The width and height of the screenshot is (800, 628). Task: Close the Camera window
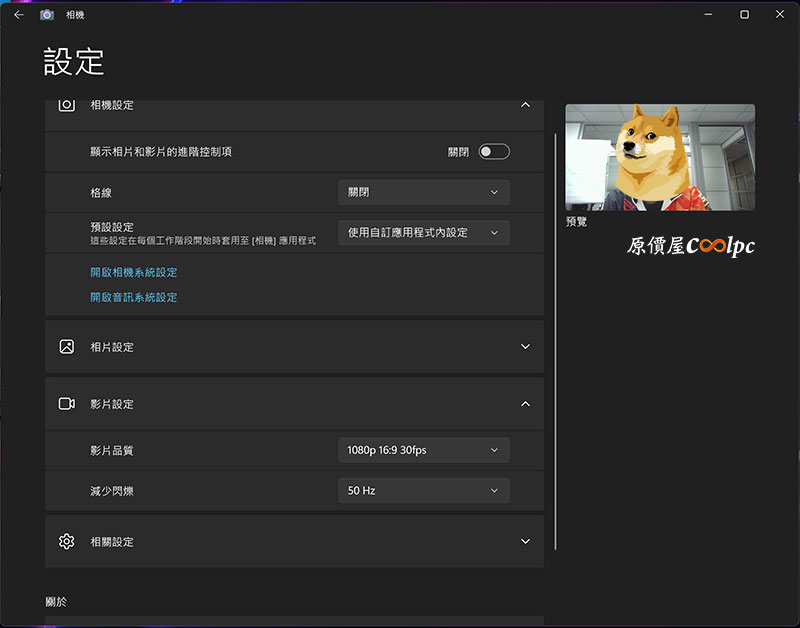pos(780,14)
